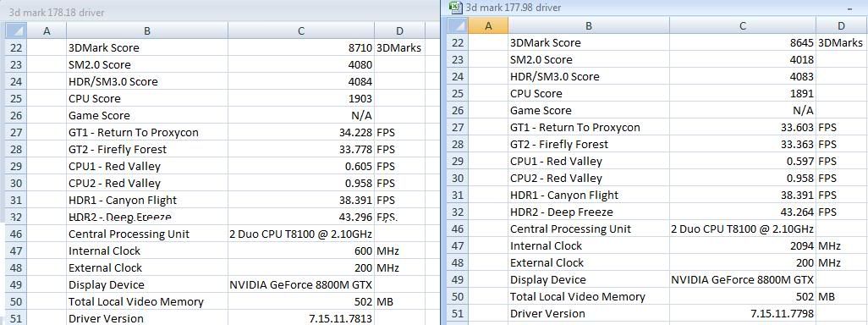This screenshot has width=868, height=325.
Task: Click the Excel icon in 177.98 driver title bar
Action: (x=456, y=8)
